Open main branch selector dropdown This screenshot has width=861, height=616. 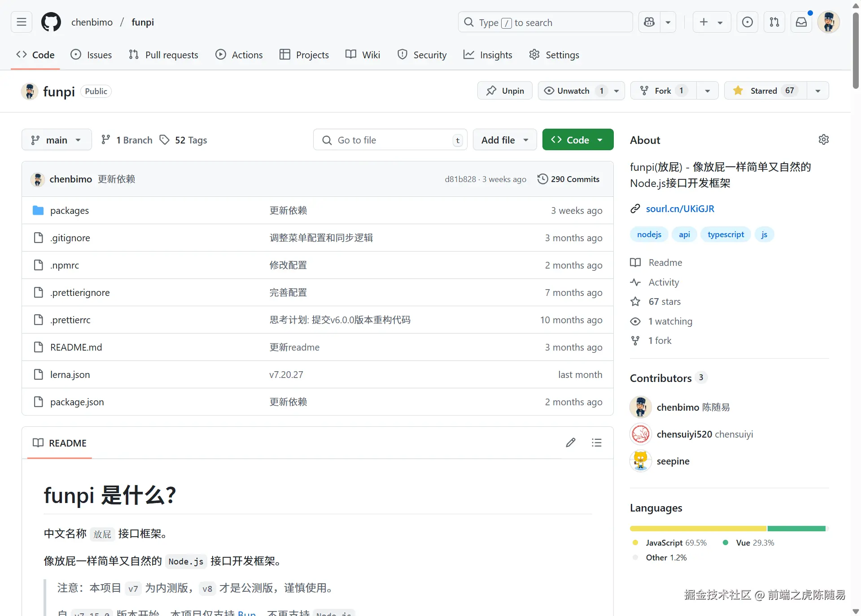[57, 140]
